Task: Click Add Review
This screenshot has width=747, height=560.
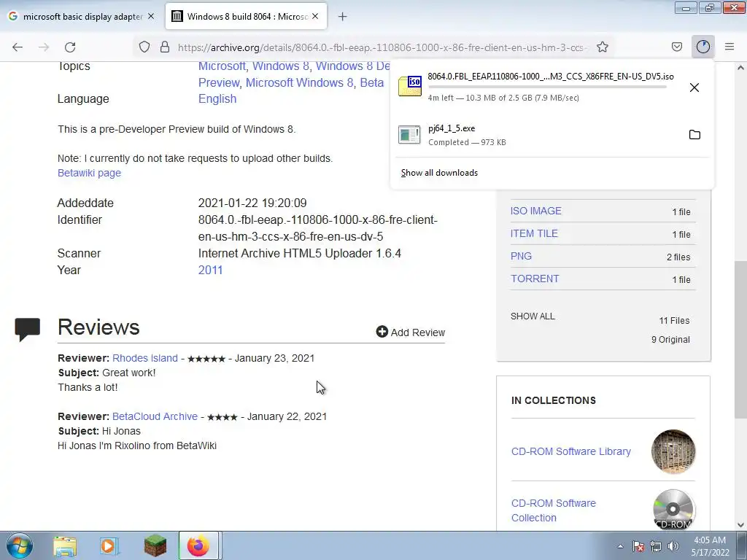Action: click(x=410, y=332)
